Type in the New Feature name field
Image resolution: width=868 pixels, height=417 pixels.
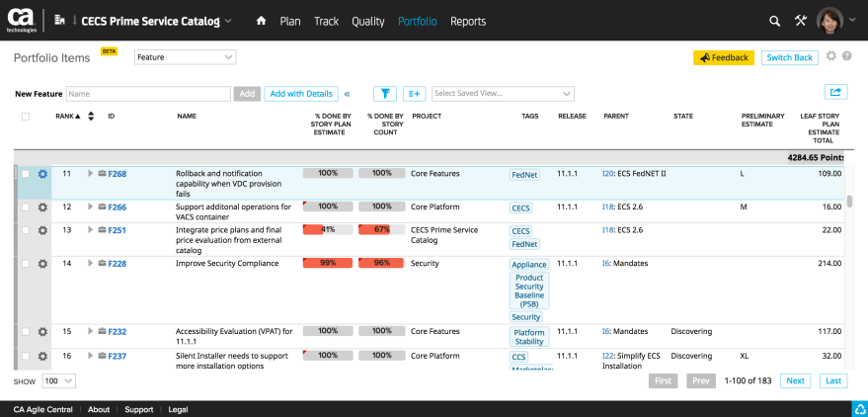[x=148, y=94]
